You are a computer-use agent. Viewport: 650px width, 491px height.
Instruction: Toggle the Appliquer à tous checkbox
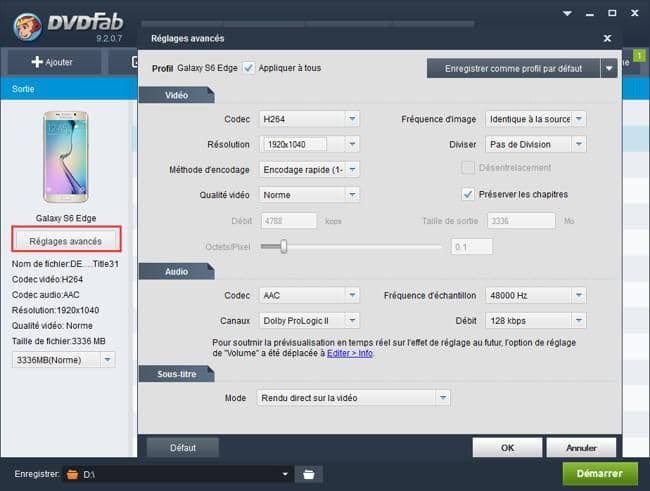pyautogui.click(x=248, y=68)
